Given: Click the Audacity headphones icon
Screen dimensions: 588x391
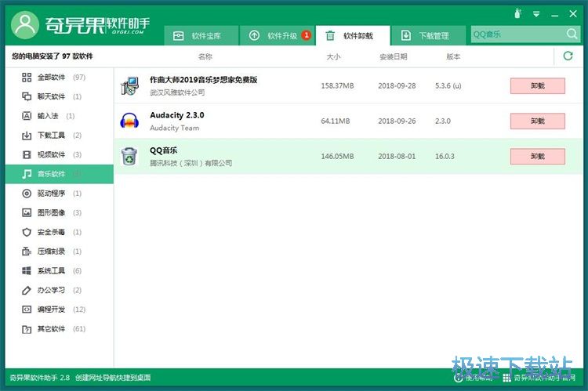Looking at the screenshot, I should [129, 121].
